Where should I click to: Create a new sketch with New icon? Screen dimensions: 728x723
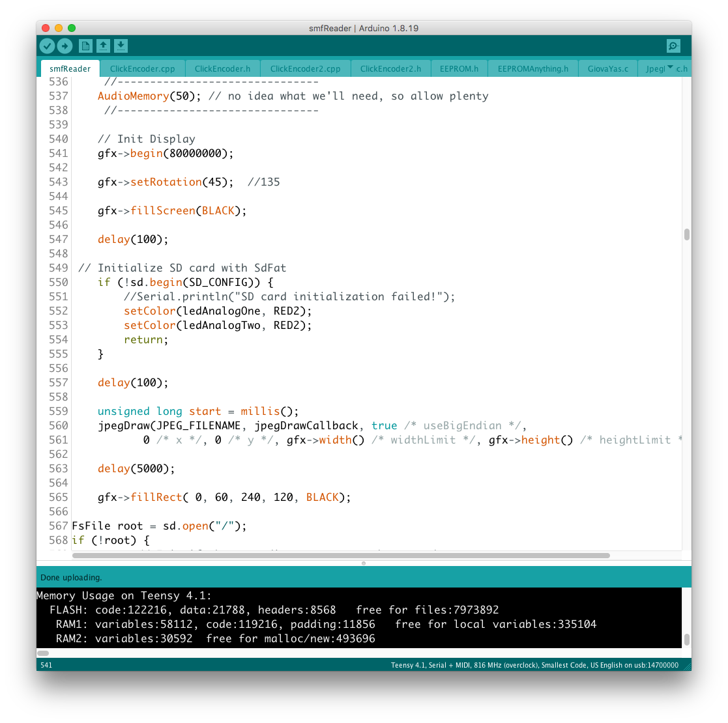point(85,46)
